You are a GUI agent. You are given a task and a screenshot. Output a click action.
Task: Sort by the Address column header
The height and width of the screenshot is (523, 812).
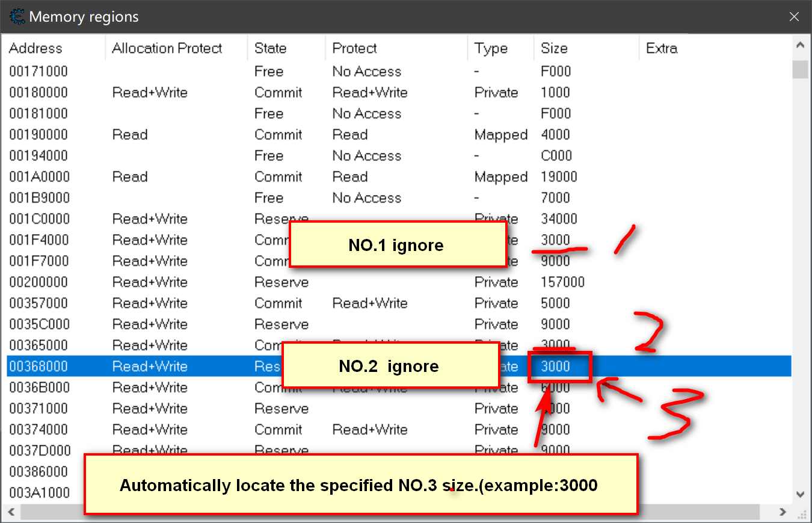(x=35, y=49)
